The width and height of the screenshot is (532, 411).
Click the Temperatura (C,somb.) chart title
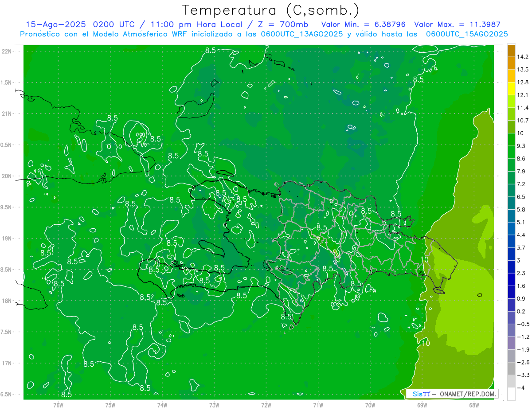coord(270,10)
